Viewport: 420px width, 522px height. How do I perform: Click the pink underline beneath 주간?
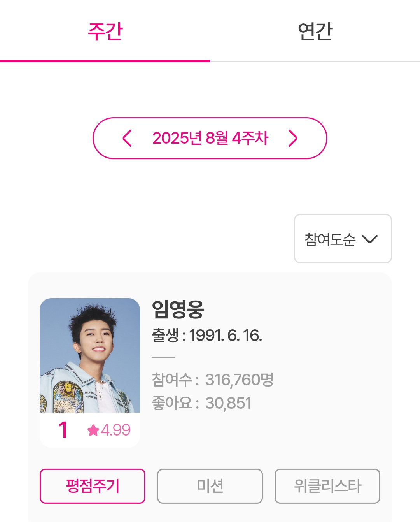tap(105, 61)
